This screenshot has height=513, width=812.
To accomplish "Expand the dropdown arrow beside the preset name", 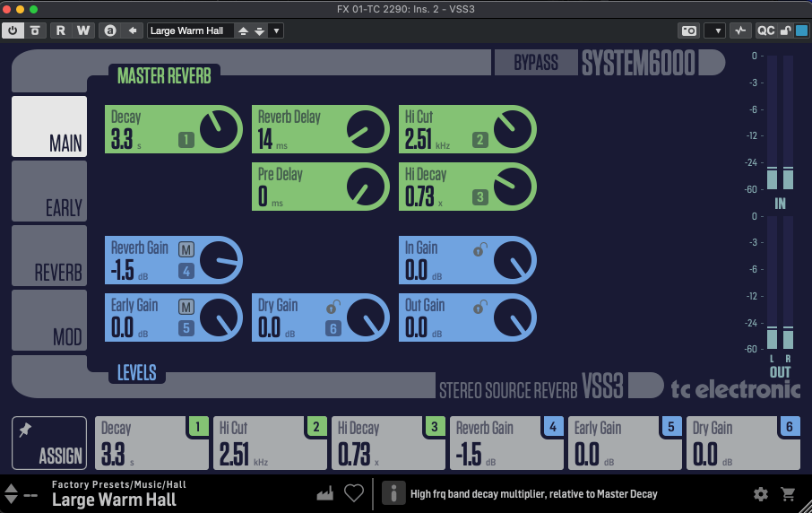I will [276, 30].
